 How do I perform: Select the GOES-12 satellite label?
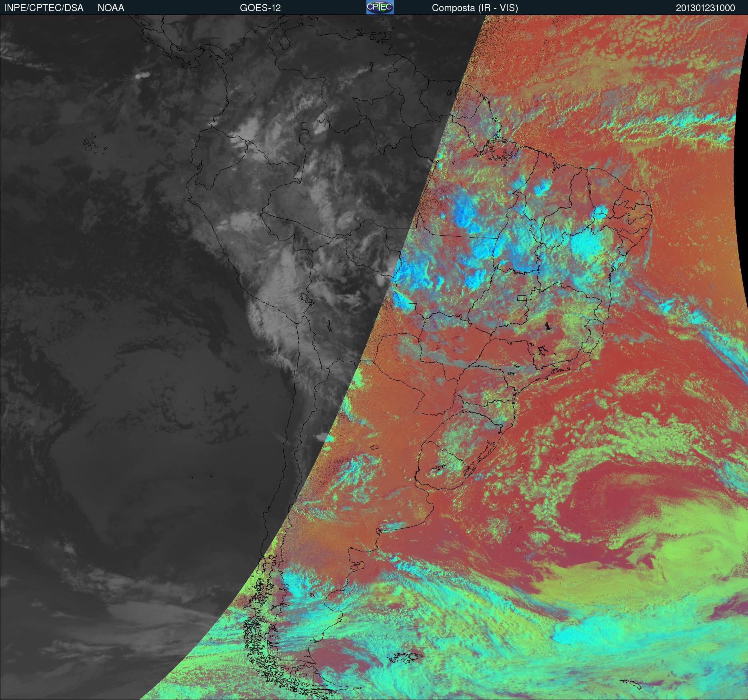[x=260, y=8]
